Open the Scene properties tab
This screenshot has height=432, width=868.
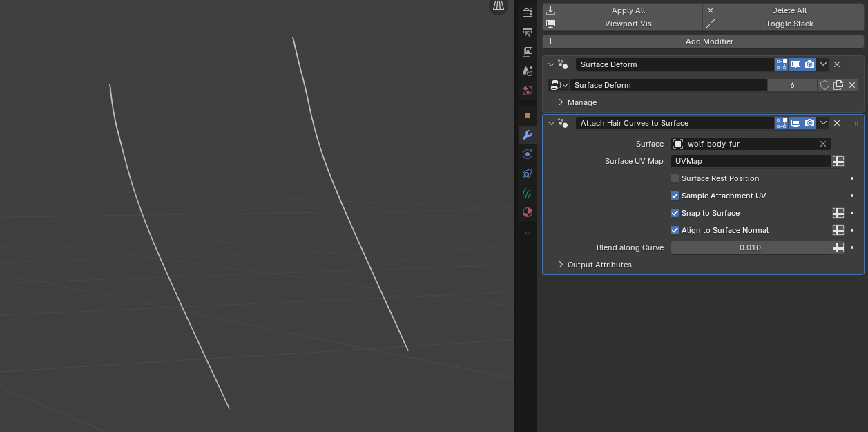(x=528, y=71)
